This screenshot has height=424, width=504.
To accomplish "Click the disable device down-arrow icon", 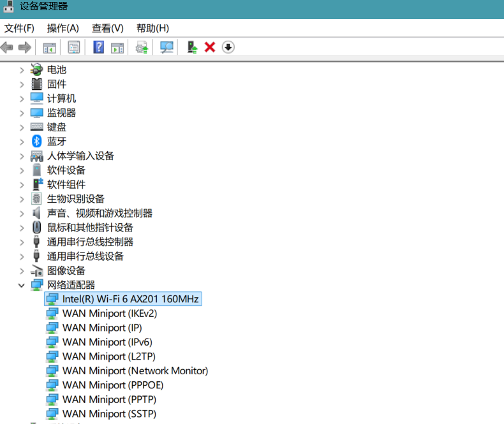I will (228, 47).
